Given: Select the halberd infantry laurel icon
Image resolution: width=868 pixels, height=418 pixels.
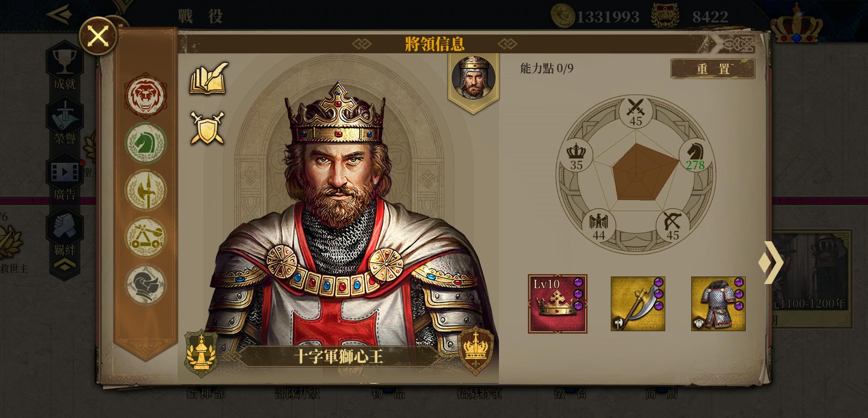Looking at the screenshot, I should click(145, 190).
